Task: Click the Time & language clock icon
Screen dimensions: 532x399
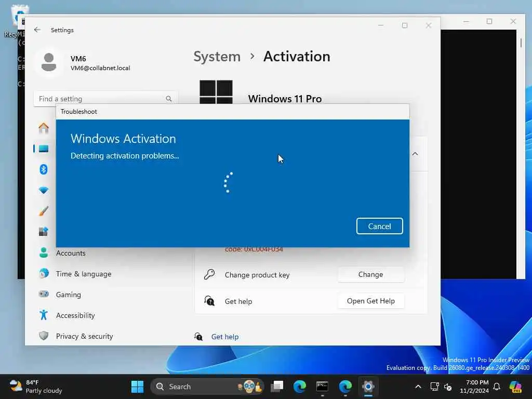Action: click(x=44, y=273)
